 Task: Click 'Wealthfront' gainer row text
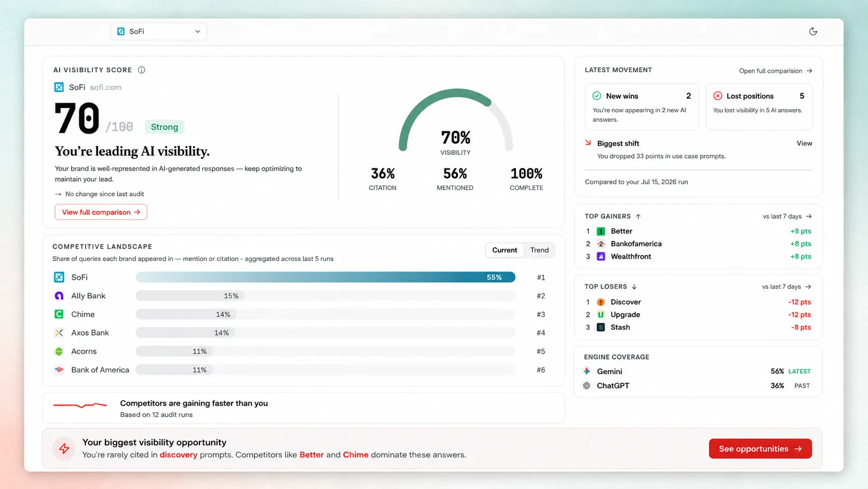631,256
